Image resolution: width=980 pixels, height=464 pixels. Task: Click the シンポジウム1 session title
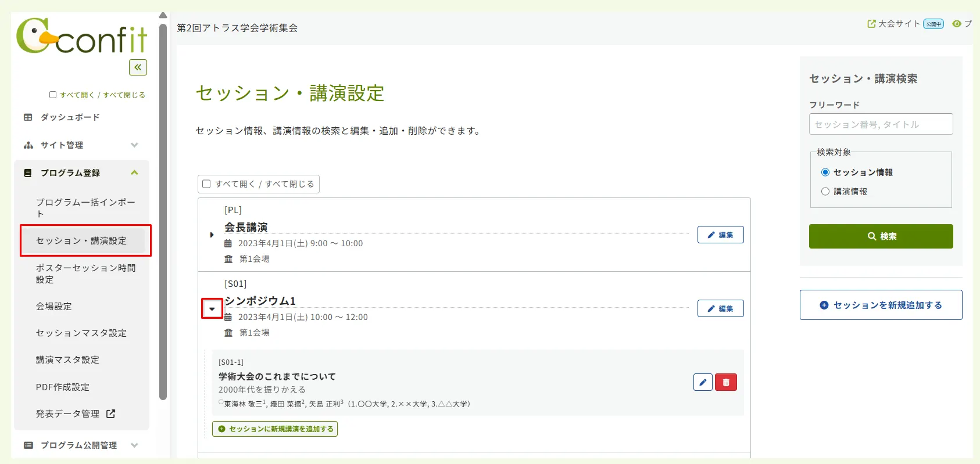tap(260, 301)
